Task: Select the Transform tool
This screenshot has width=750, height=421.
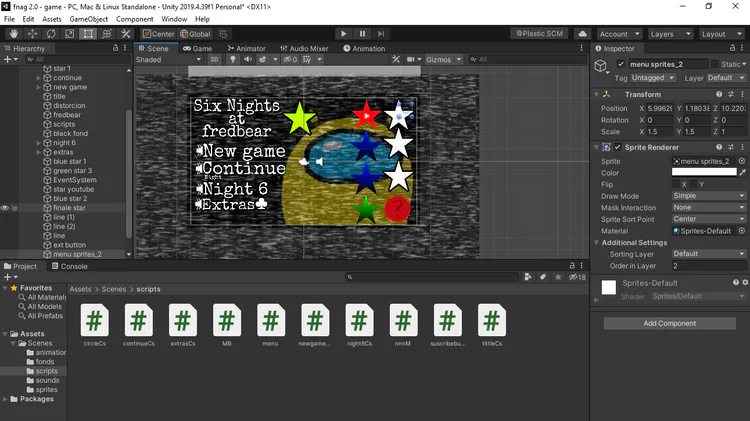Action: [x=107, y=33]
